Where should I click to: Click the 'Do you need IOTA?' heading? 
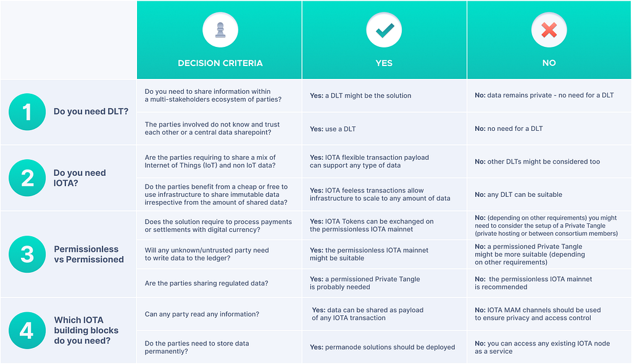pos(80,178)
